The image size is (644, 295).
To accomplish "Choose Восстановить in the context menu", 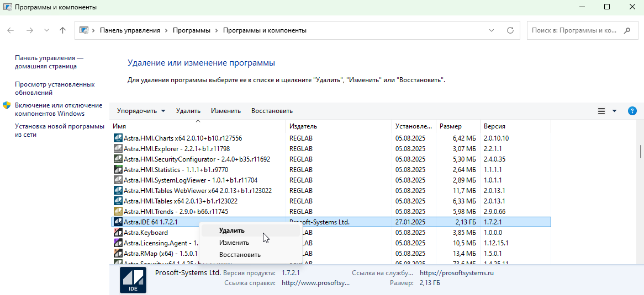I will coord(240,255).
